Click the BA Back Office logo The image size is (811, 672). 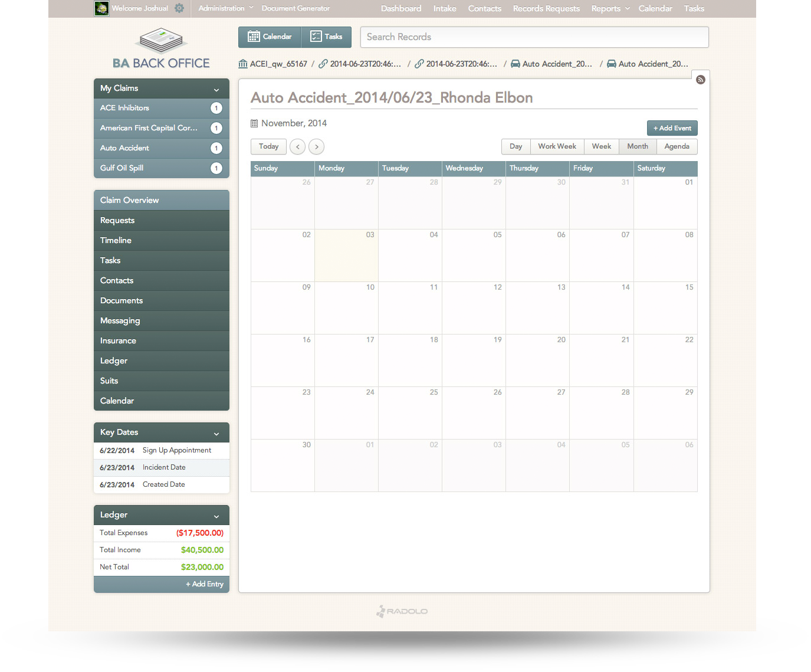[161, 50]
